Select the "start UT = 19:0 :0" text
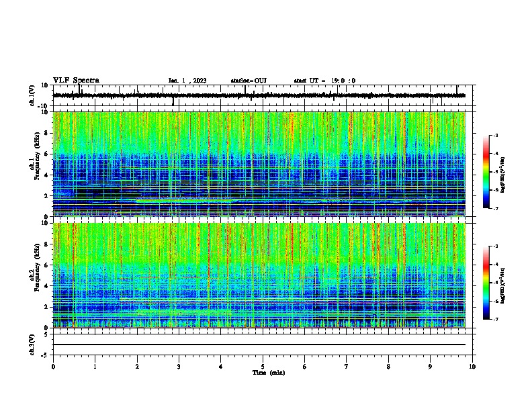 [x=324, y=81]
